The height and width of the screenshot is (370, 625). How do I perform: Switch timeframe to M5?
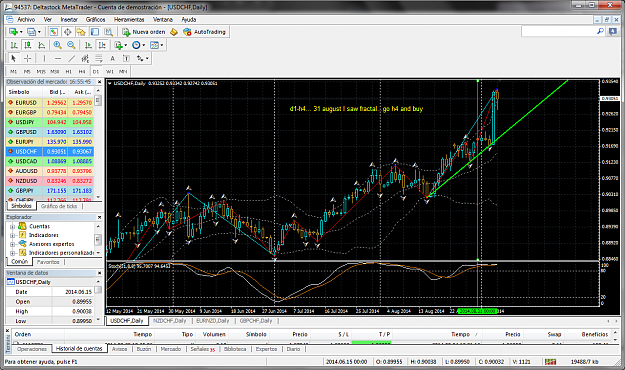pos(27,71)
